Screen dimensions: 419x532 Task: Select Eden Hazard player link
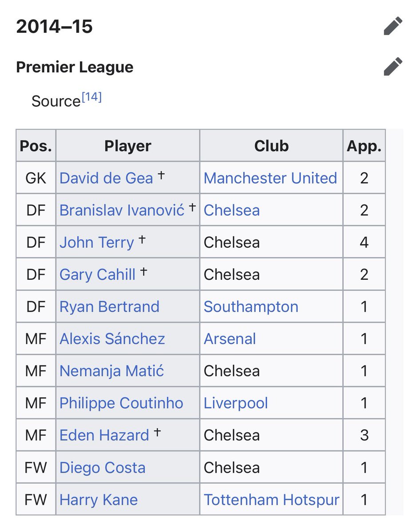104,435
